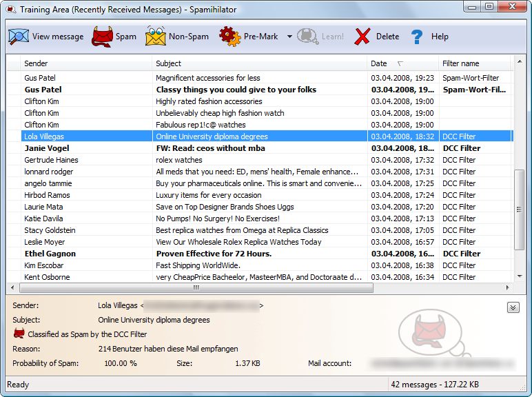The width and height of the screenshot is (532, 397).
Task: Select Kent Osborne CheapPrice Bacheelor message
Action: click(260, 277)
